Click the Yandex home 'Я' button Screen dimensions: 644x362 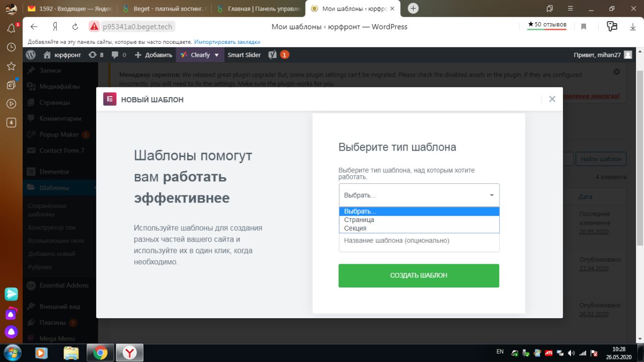[x=55, y=27]
